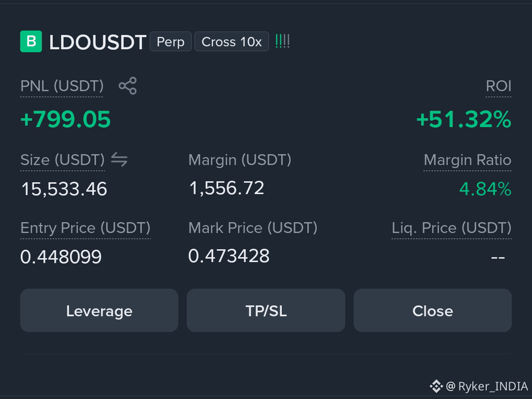Click the @Ryker_INDIA watermark username
The height and width of the screenshot is (399, 532).
point(487,386)
